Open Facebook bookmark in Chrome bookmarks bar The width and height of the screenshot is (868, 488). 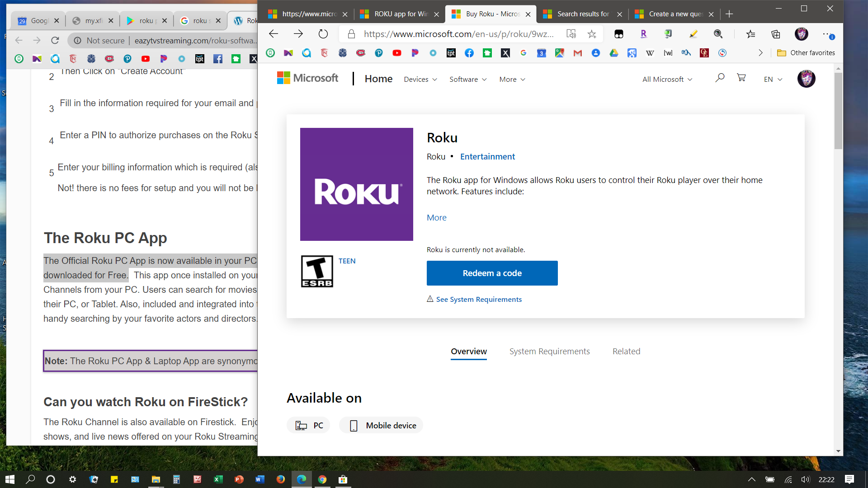point(218,59)
